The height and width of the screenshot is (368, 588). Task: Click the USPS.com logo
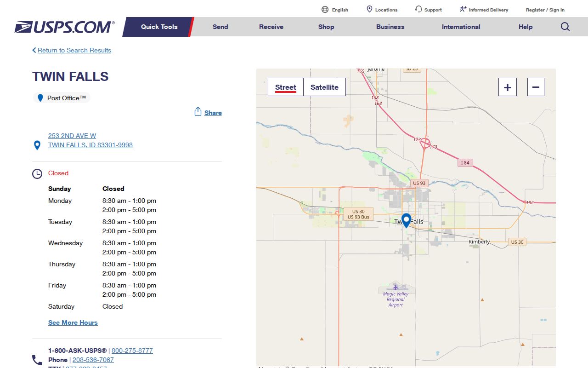click(x=64, y=27)
